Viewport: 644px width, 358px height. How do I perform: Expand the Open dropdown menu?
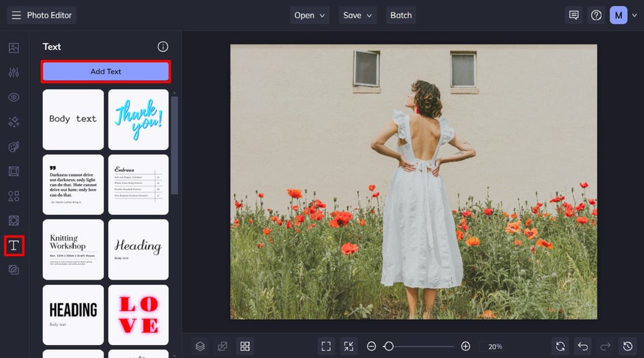310,15
